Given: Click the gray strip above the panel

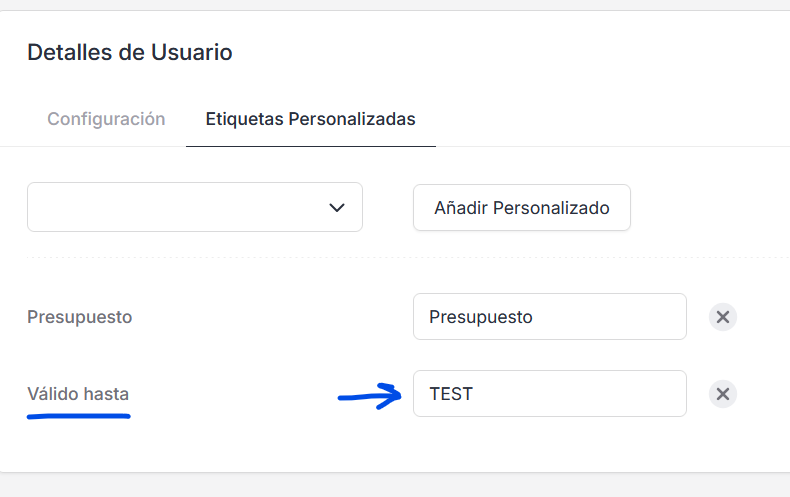Looking at the screenshot, I should [x=395, y=5].
